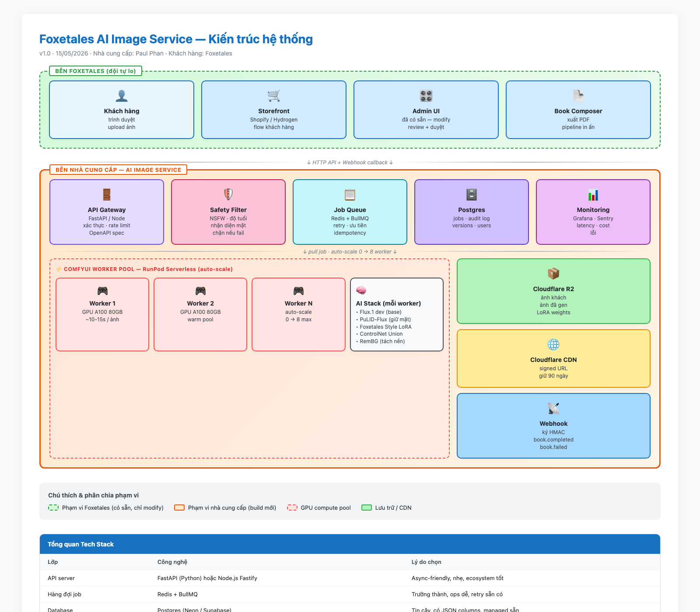Screen dimensions: 700x612
Task: Click the Worker N gamepad icon
Action: pos(298,291)
